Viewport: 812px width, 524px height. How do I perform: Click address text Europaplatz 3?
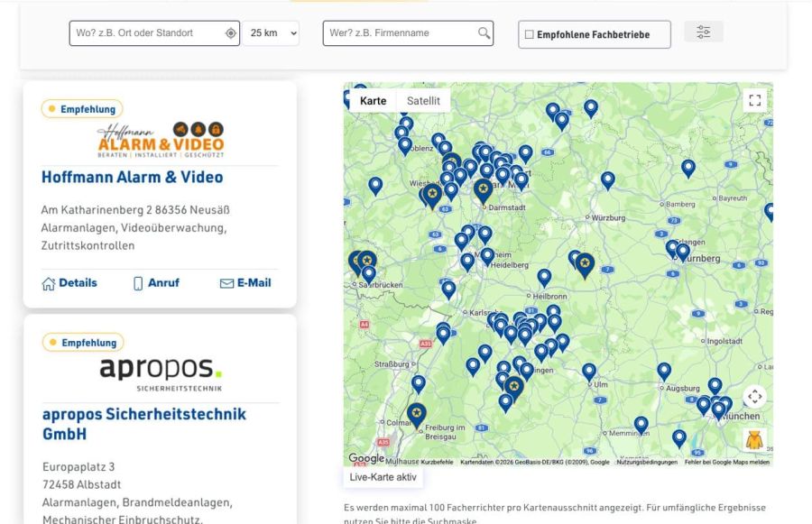pos(78,466)
